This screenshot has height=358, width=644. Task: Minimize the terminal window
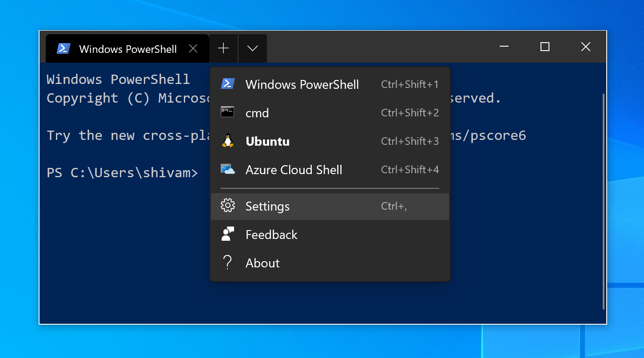pyautogui.click(x=504, y=47)
